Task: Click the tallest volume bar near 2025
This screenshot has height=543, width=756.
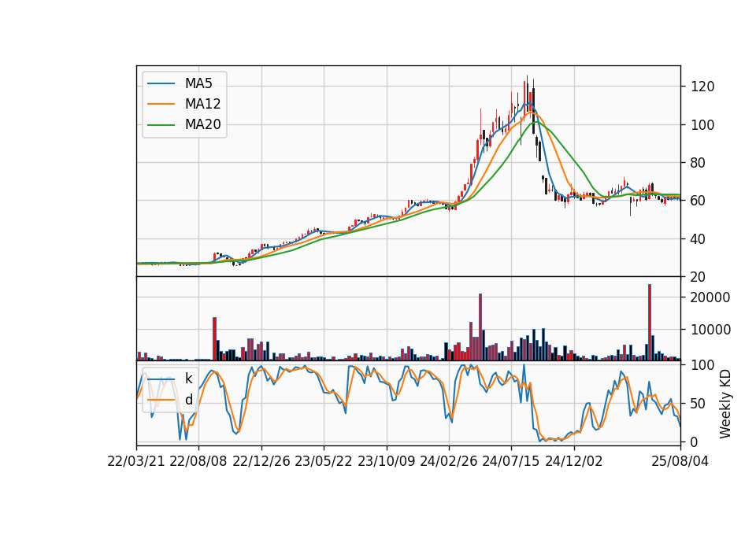Action: click(650, 323)
